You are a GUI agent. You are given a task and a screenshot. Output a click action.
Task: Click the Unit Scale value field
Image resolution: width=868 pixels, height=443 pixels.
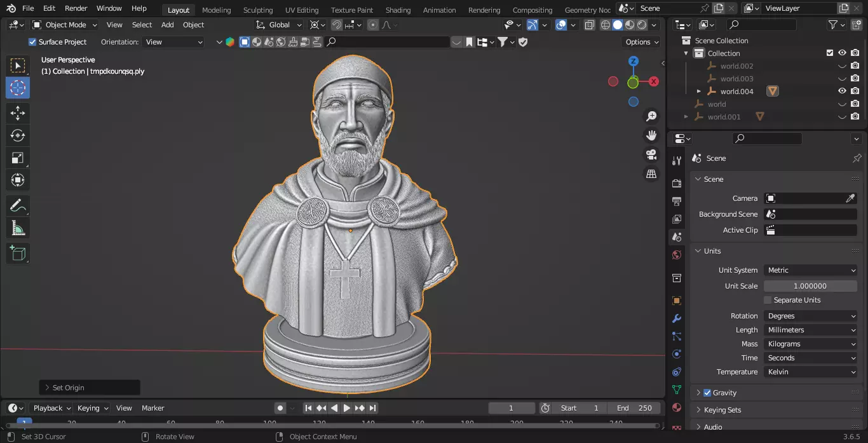pos(810,286)
